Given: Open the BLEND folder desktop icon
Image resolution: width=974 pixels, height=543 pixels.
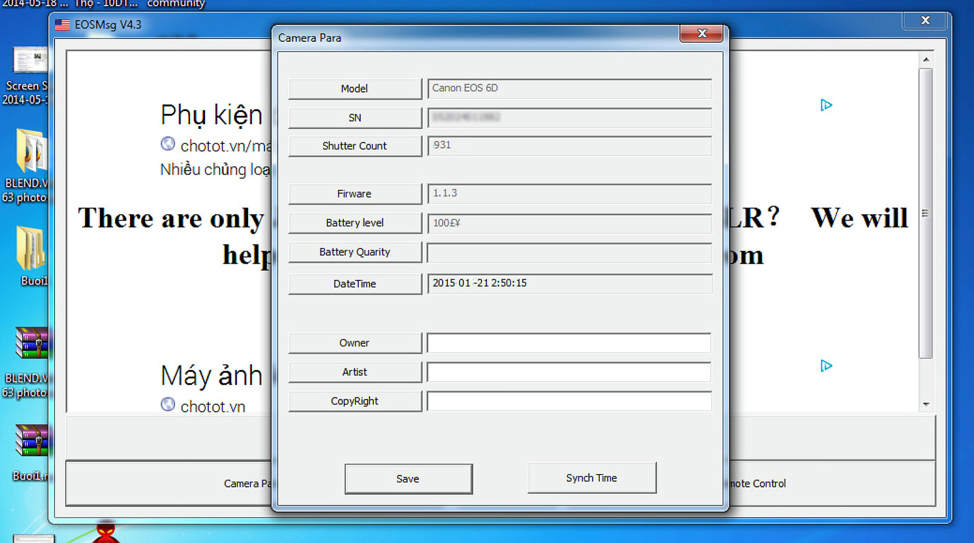Looking at the screenshot, I should pyautogui.click(x=30, y=153).
